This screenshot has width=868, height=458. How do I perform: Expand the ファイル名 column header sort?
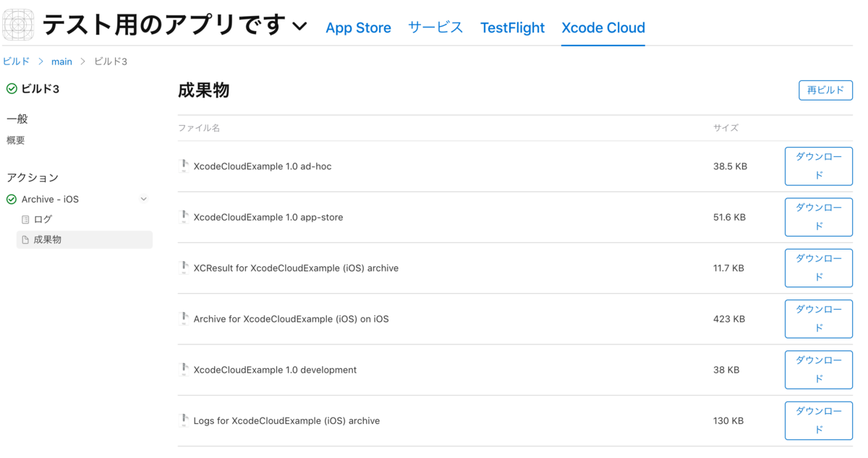(x=199, y=128)
